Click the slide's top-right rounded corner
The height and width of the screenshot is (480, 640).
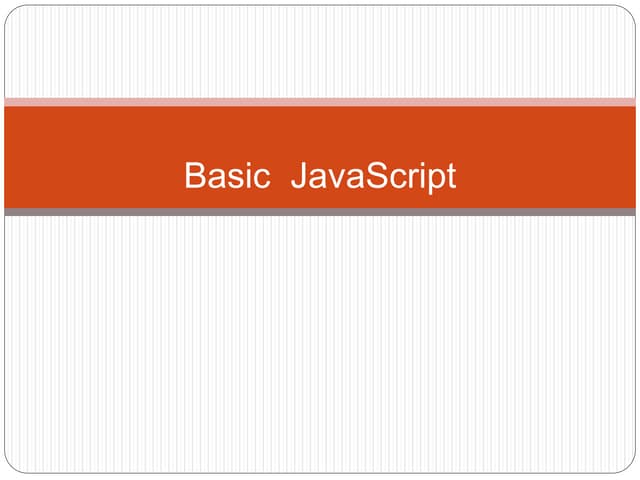(x=630, y=11)
